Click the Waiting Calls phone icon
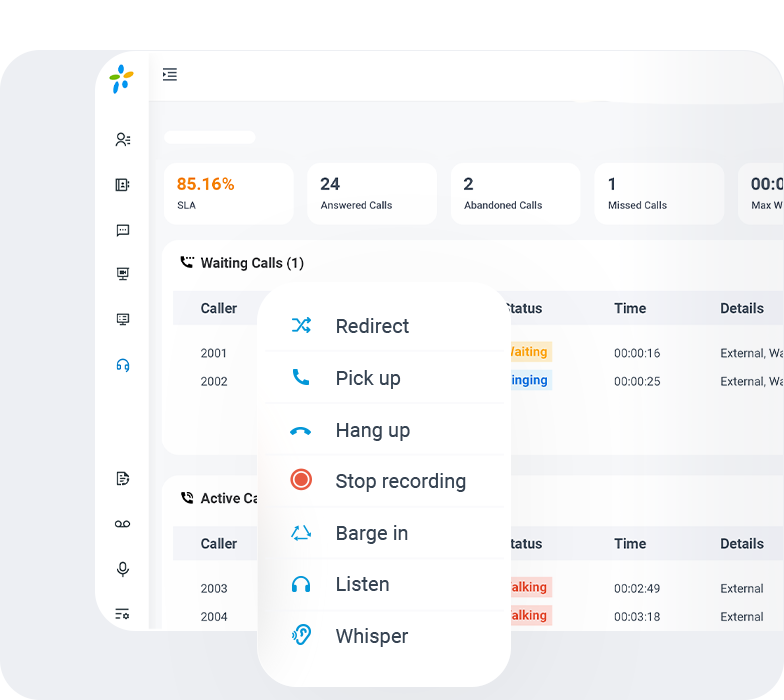 187,262
